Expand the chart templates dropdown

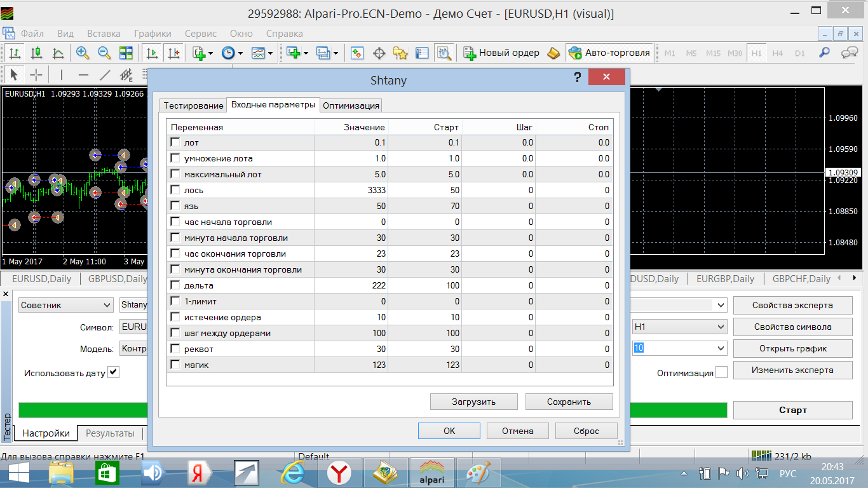pos(271,53)
